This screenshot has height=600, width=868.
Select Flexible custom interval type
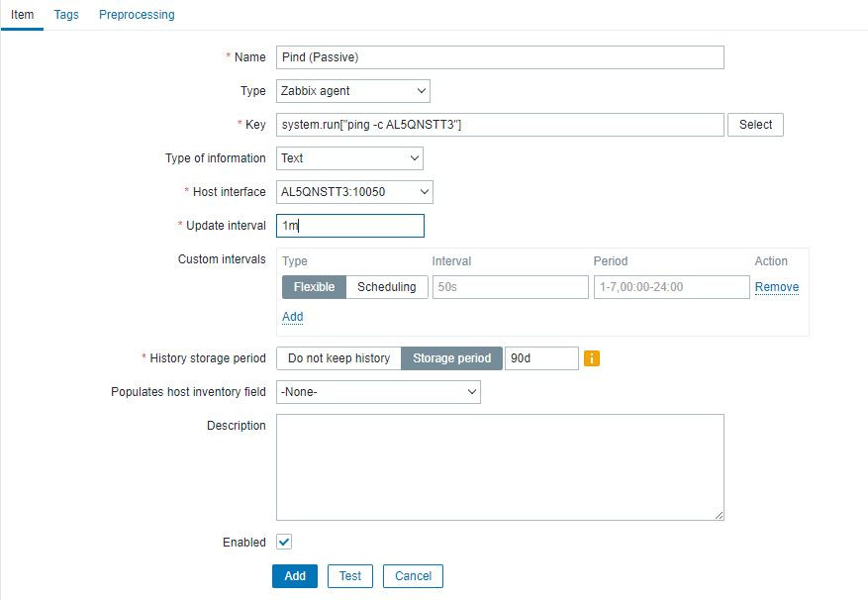click(314, 287)
